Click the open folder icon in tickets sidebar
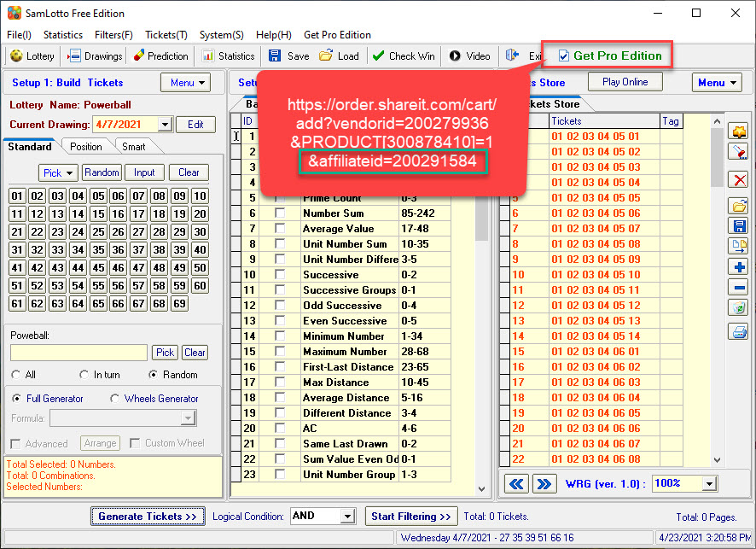756x549 pixels. (x=740, y=206)
